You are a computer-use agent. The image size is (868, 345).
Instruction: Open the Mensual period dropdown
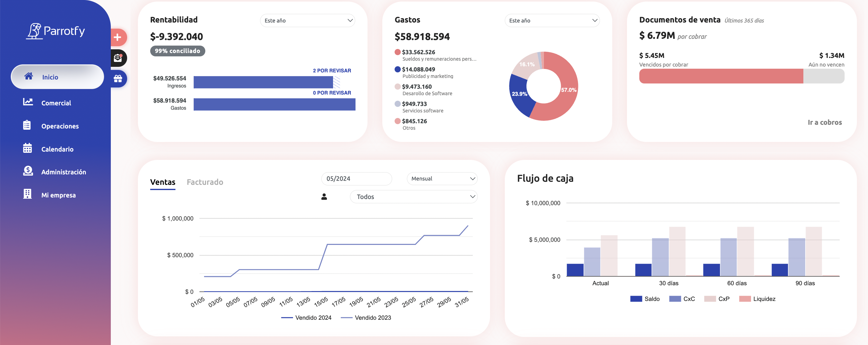point(442,179)
